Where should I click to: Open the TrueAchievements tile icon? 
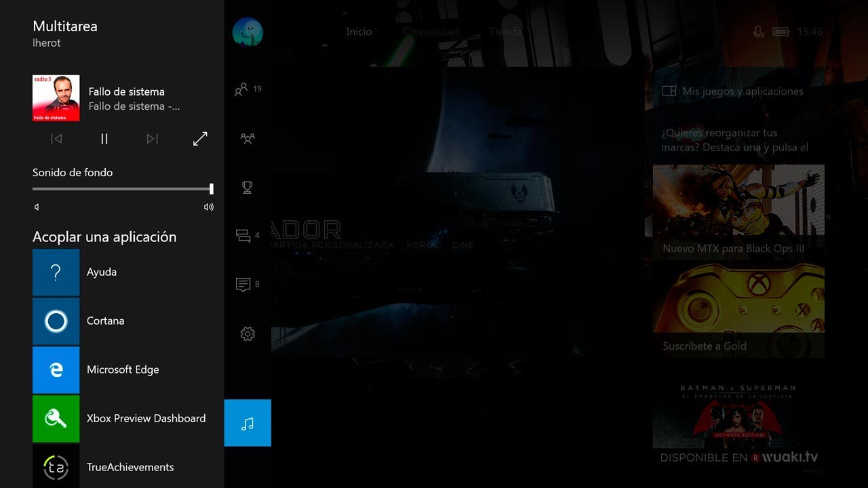pyautogui.click(x=56, y=466)
